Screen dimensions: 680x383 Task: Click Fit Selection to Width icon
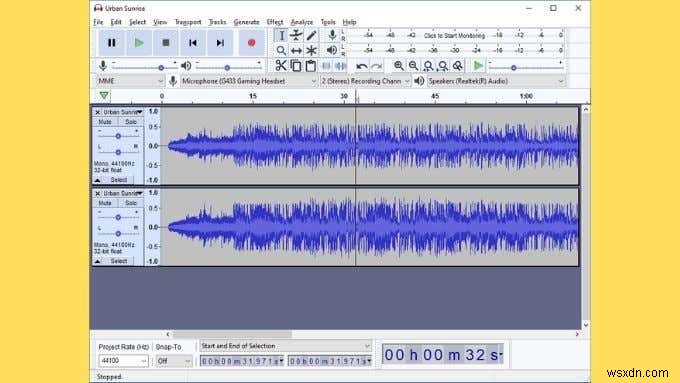(428, 65)
